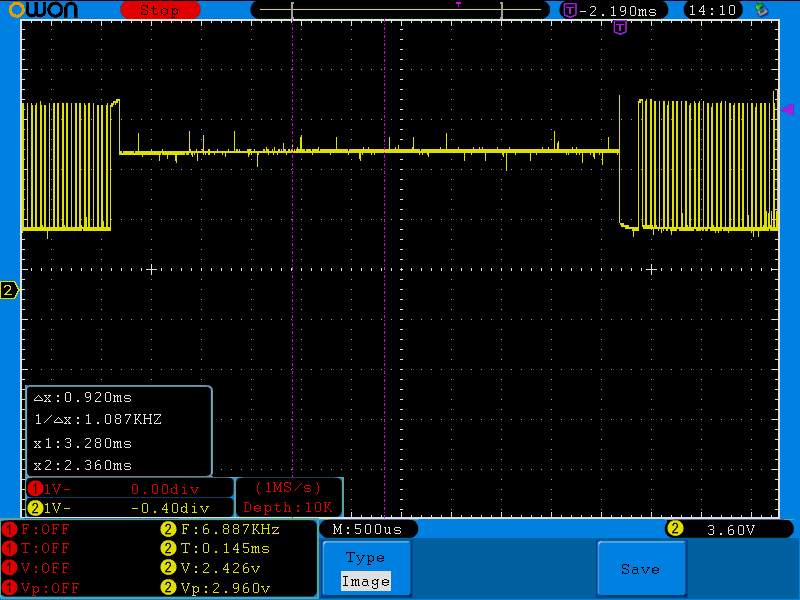Click the M:500us timebase readout

pyautogui.click(x=368, y=530)
